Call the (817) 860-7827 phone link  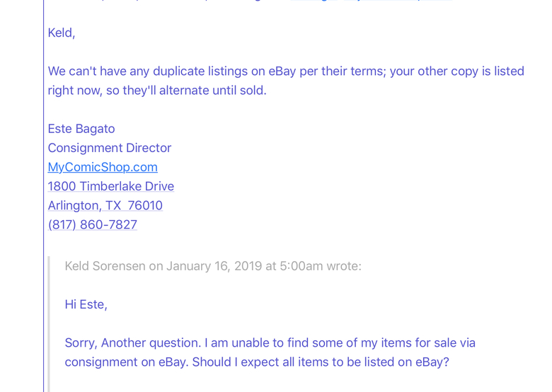point(92,224)
